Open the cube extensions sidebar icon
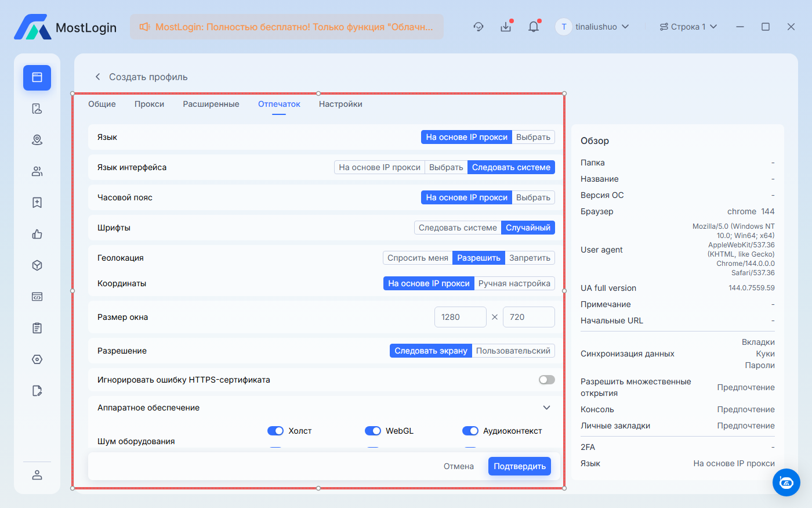This screenshot has height=508, width=812. (37, 265)
